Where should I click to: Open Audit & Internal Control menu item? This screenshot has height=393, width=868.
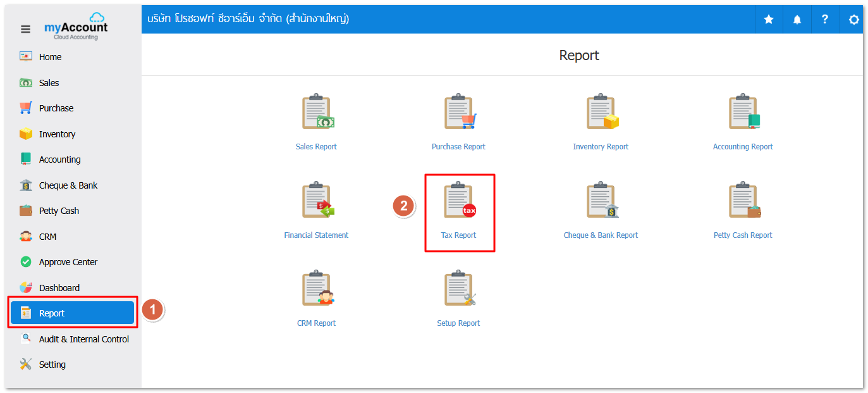pyautogui.click(x=83, y=339)
